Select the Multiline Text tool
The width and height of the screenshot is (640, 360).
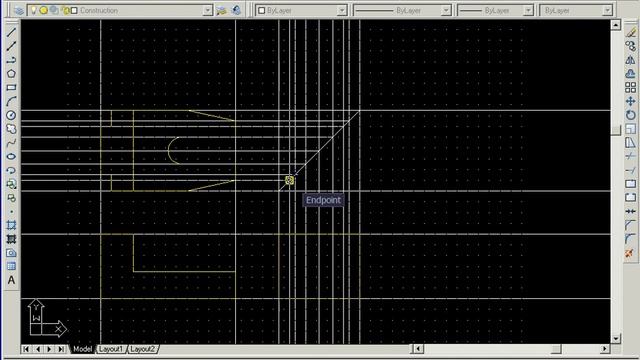(11, 280)
